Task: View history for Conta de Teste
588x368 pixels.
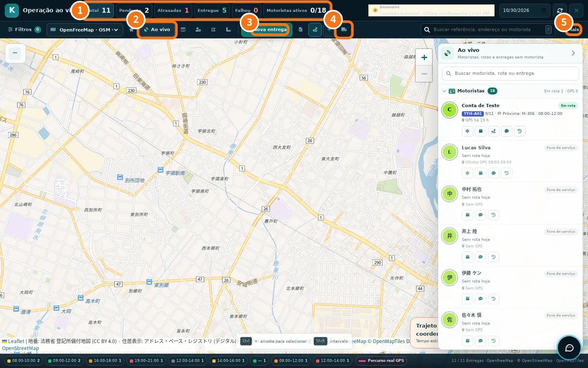Action: click(520, 131)
